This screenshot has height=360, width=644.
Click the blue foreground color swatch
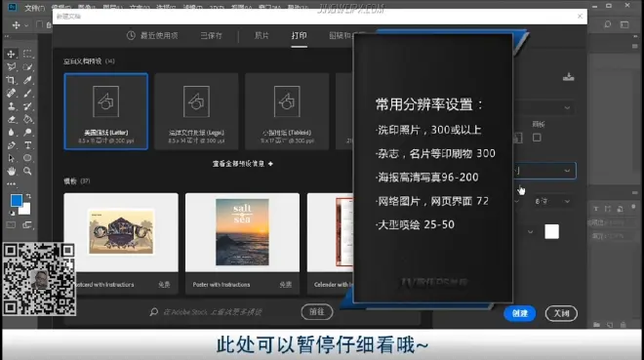click(x=17, y=200)
